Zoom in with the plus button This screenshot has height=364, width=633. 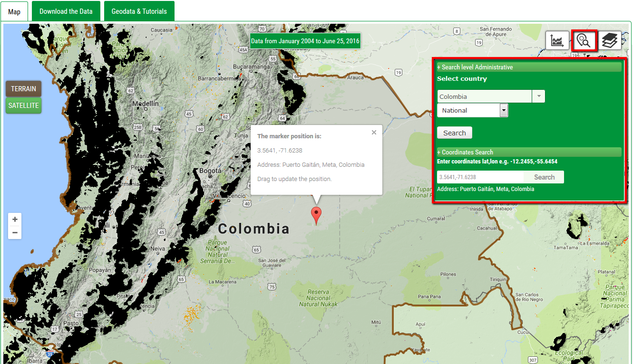click(15, 220)
